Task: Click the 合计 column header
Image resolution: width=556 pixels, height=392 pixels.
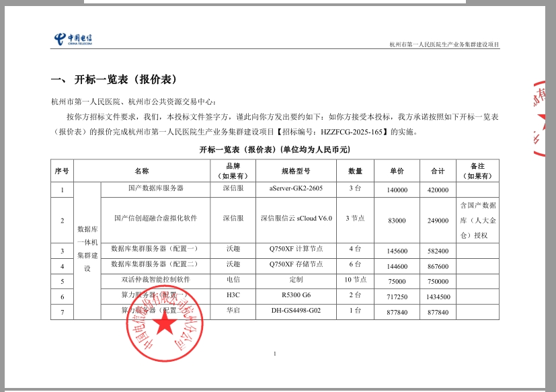Action: coord(438,171)
